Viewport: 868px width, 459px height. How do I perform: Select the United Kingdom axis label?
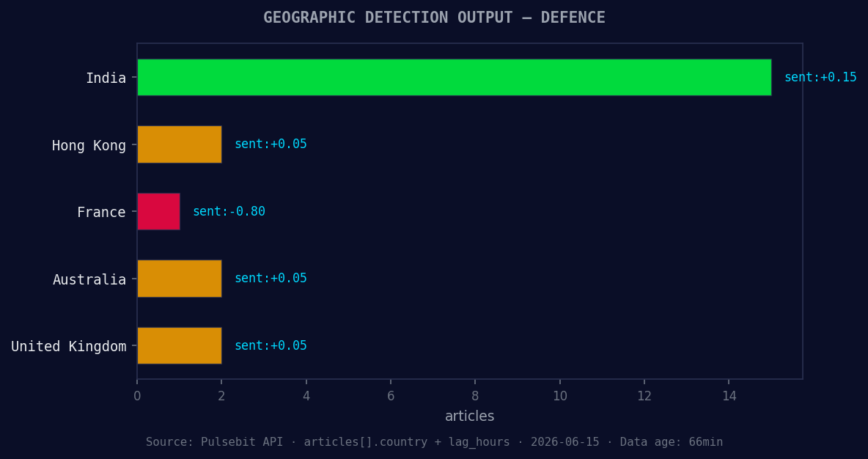(69, 347)
